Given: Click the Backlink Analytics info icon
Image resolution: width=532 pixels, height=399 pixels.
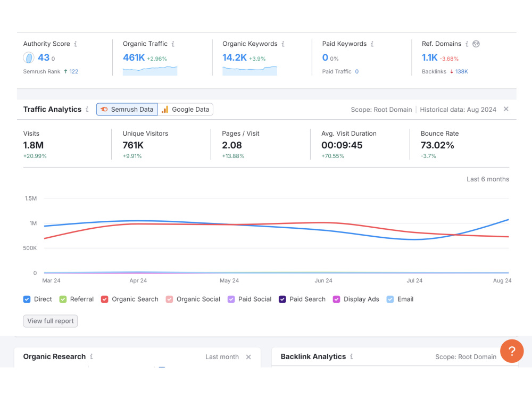Looking at the screenshot, I should point(352,356).
